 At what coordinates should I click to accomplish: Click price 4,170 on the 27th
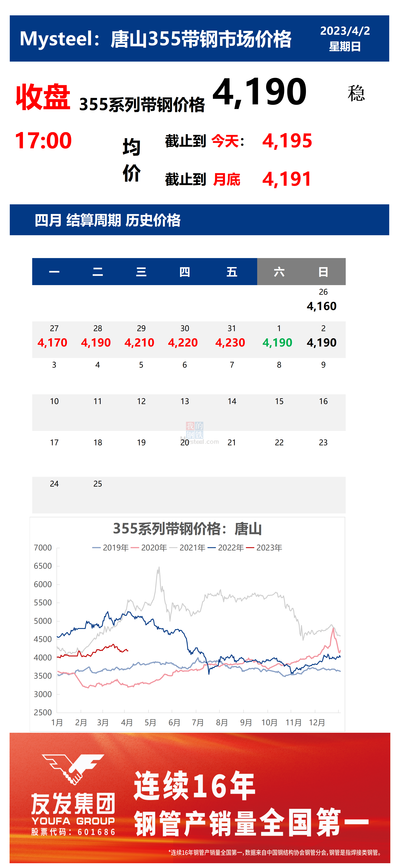[52, 343]
